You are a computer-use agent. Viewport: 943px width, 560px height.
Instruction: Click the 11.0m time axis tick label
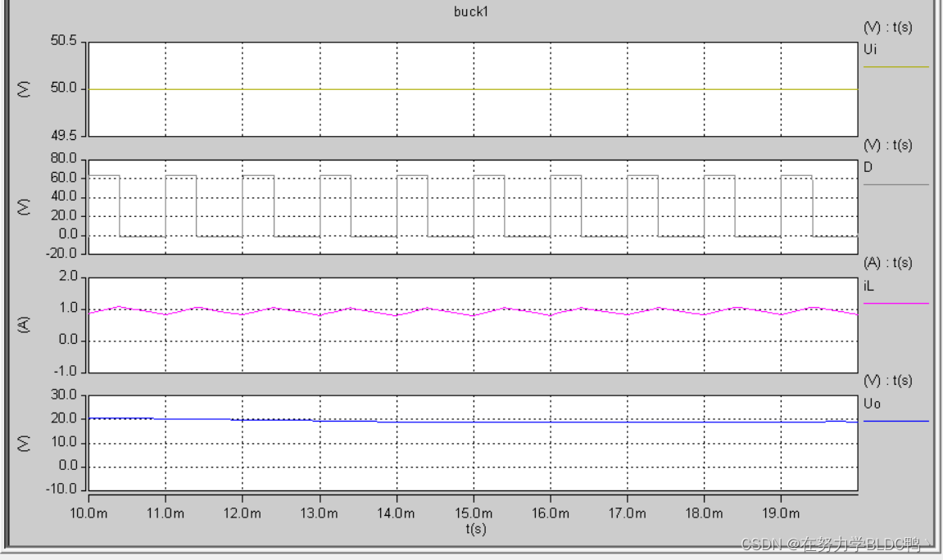pos(165,513)
